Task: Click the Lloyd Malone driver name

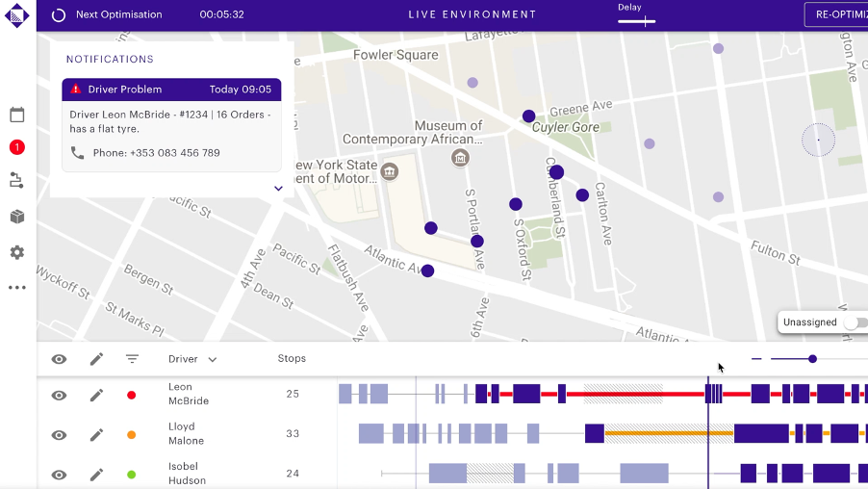Action: pos(186,433)
